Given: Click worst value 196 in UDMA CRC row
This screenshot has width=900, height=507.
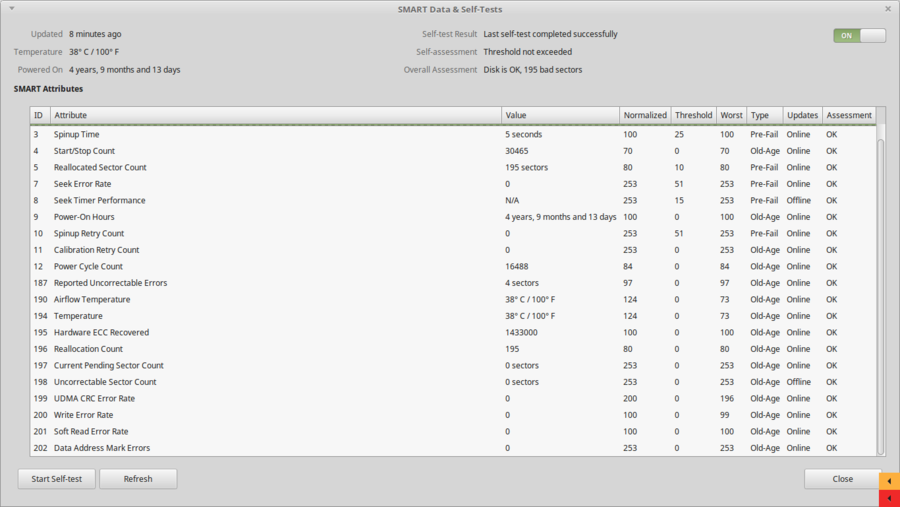Looking at the screenshot, I should pos(727,398).
